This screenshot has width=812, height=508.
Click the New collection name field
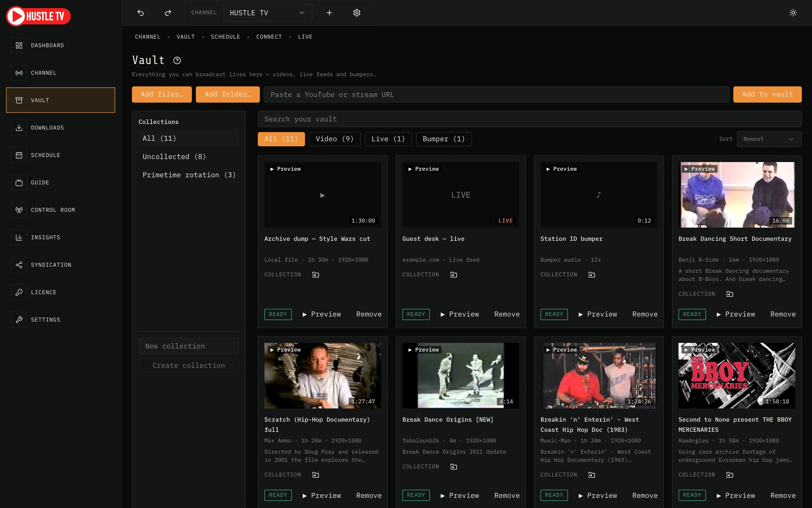(x=189, y=346)
